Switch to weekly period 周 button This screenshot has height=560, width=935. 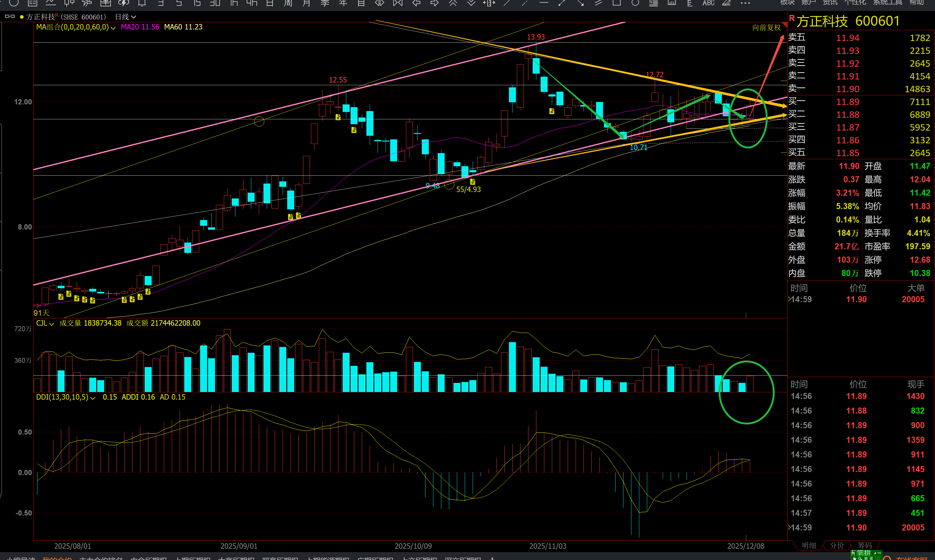click(288, 3)
